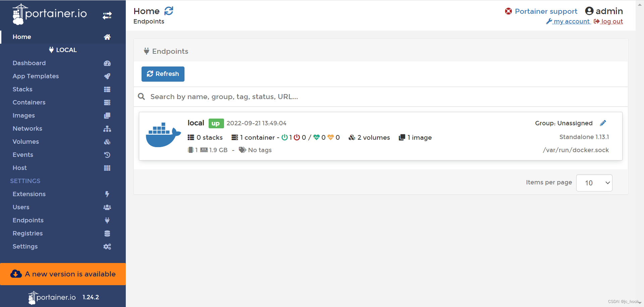Click the green 'up' status badge

click(x=216, y=123)
